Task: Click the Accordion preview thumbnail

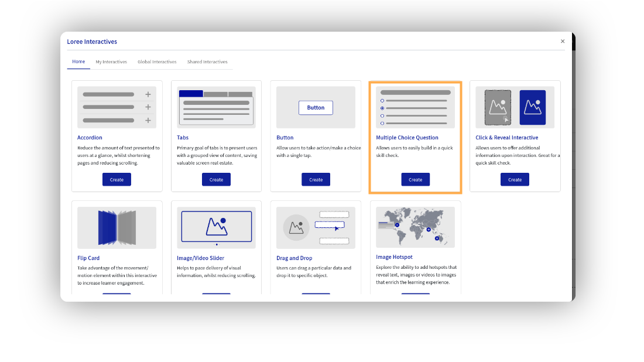Action: (x=117, y=107)
